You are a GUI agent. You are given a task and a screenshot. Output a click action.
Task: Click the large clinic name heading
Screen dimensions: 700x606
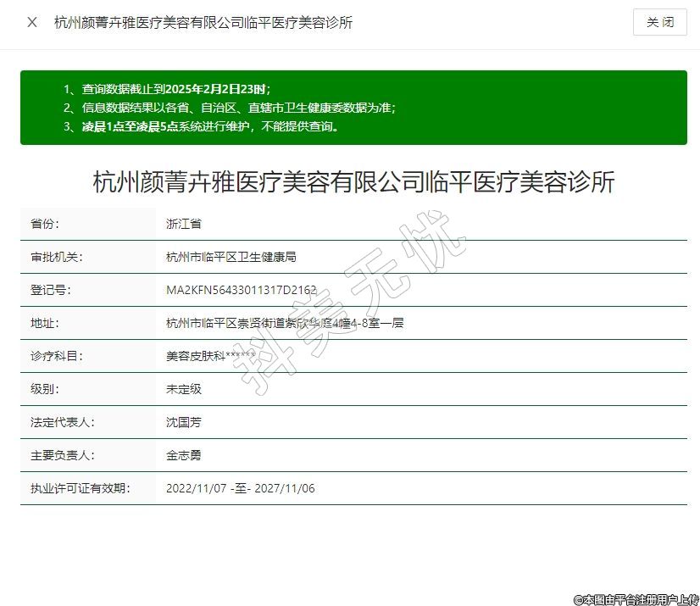(353, 182)
